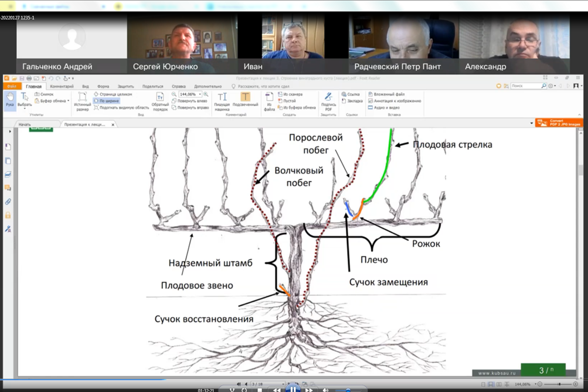Click the 'Расскажите, что хотите сделать' field
Image resolution: width=588 pixels, height=392 pixels.
[261, 86]
